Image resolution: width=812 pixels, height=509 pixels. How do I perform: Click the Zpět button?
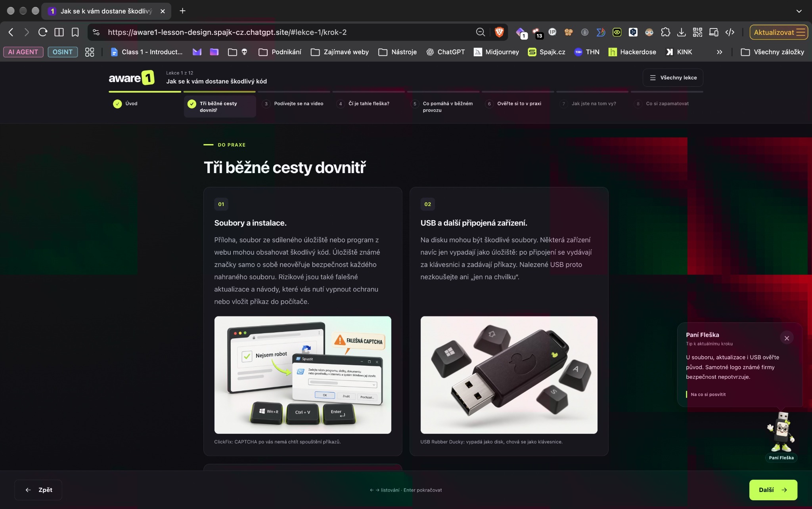point(38,490)
